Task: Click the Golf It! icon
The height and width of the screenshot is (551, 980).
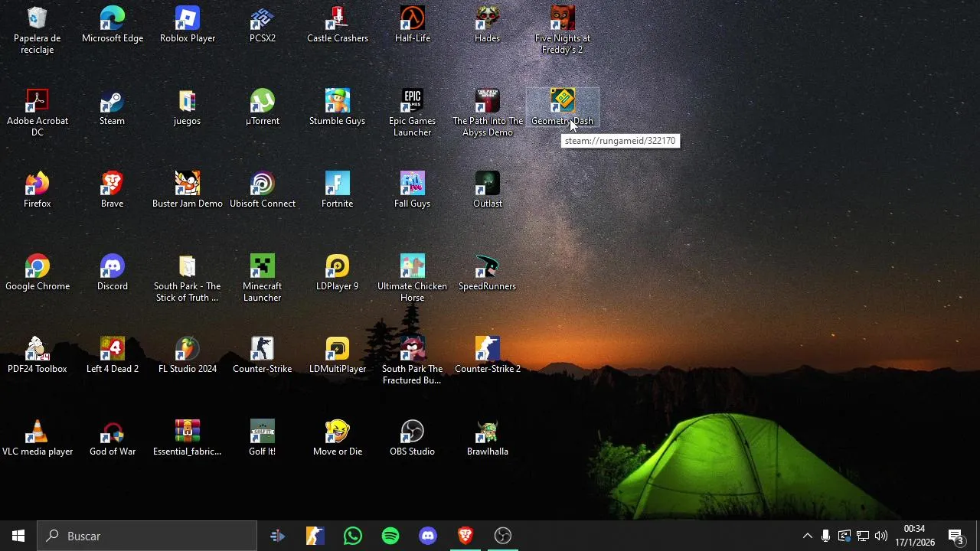Action: (x=262, y=439)
